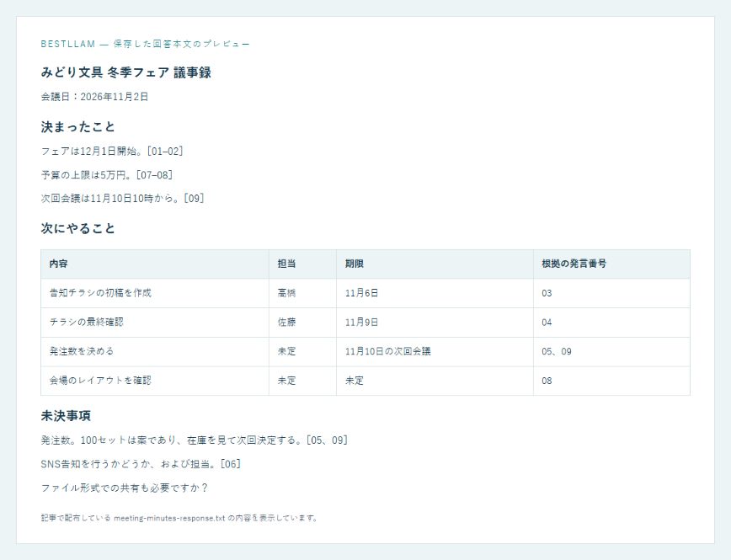Click the 根拠の発言番号 column header
The height and width of the screenshot is (560, 731).
(x=611, y=264)
